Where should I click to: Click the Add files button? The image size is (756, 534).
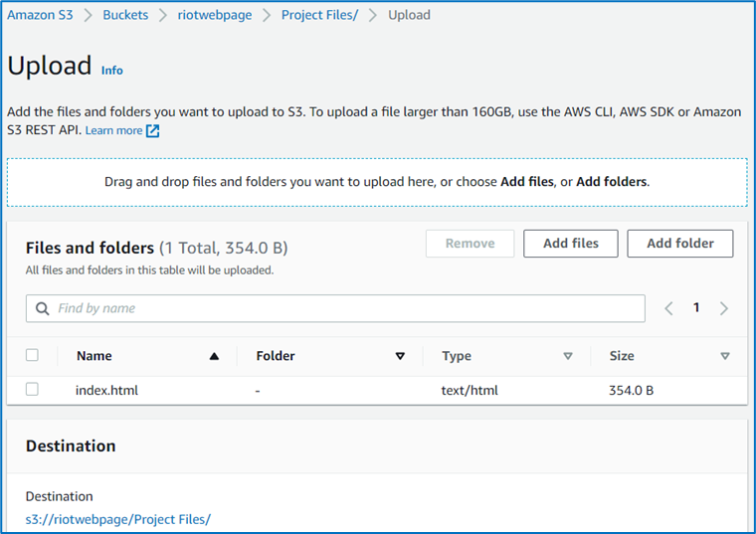tap(571, 244)
